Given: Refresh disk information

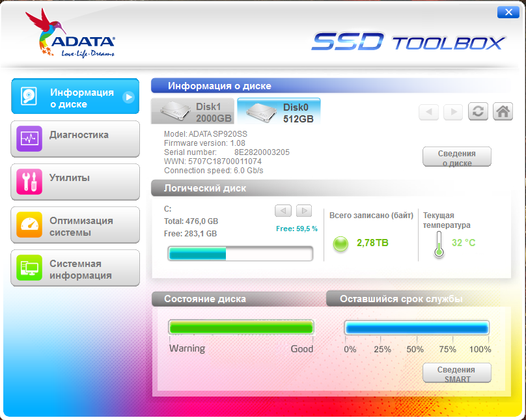Looking at the screenshot, I should pos(478,111).
